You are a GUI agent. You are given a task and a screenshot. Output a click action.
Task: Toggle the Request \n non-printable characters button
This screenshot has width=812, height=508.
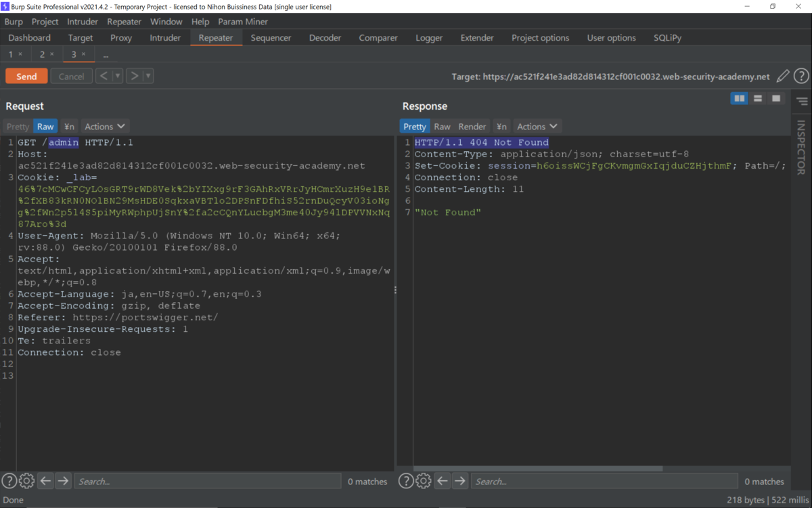(69, 126)
